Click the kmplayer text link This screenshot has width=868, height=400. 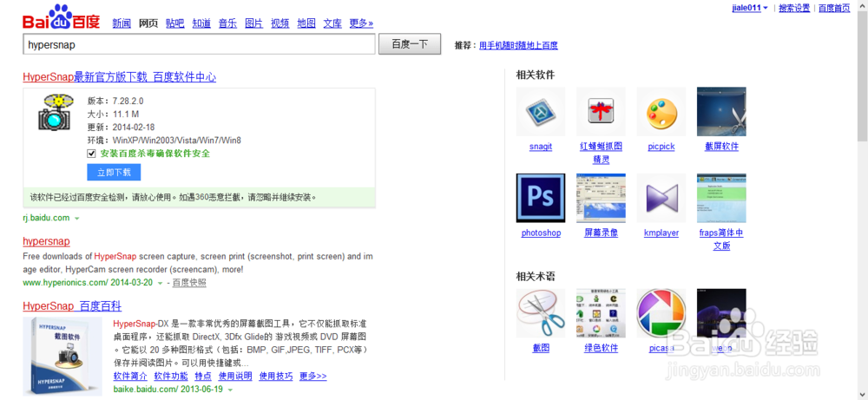coord(661,233)
